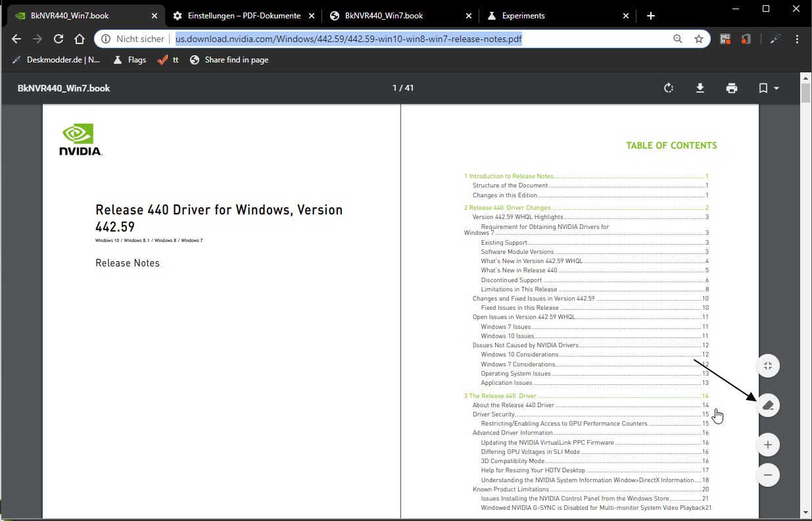Print the PDF document
The width and height of the screenshot is (812, 521).
732,88
